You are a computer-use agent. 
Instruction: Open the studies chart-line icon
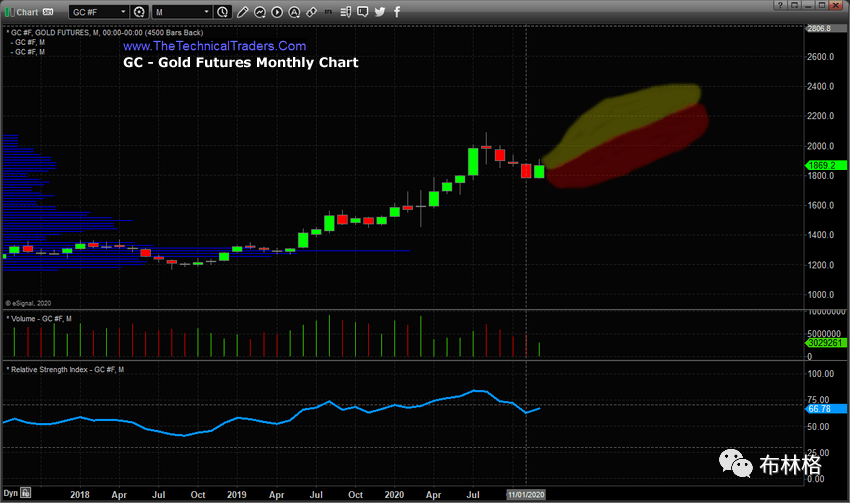(x=259, y=12)
